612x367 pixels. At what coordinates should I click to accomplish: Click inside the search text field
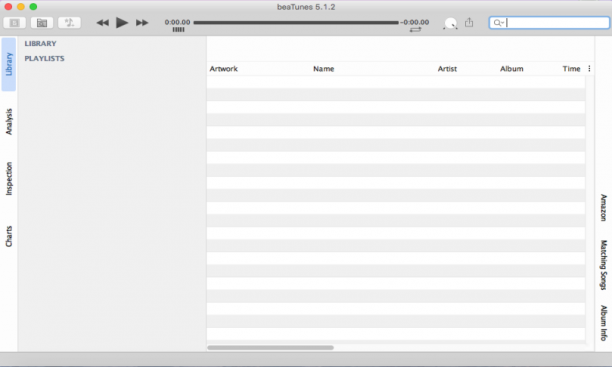click(556, 23)
